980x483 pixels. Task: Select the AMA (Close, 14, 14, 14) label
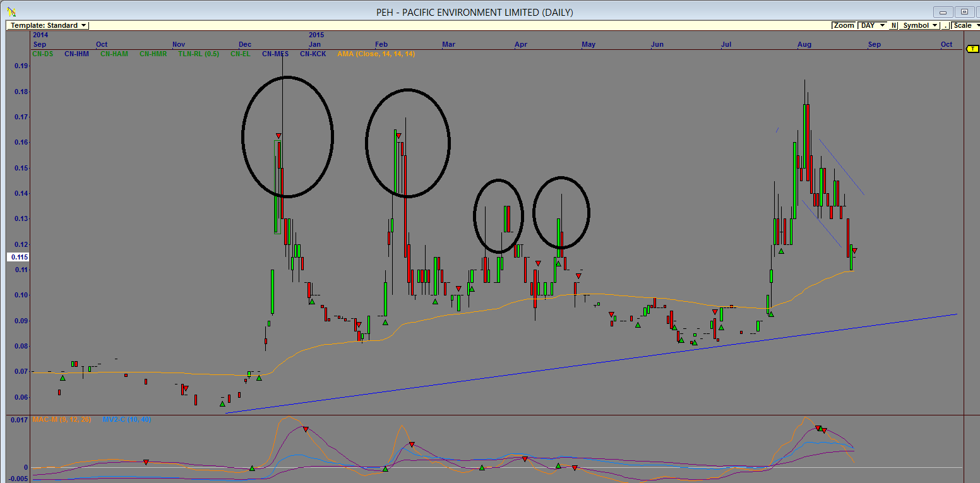(376, 54)
